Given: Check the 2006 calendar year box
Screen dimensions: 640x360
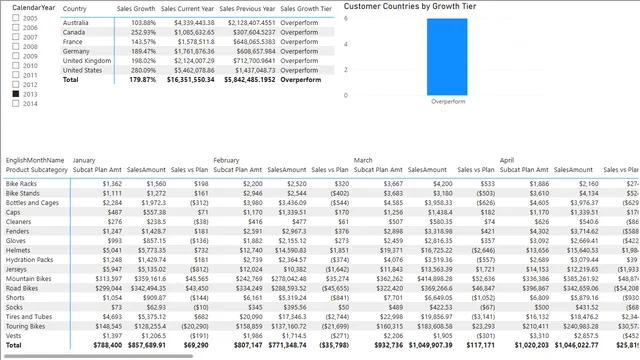Looking at the screenshot, I should point(16,27).
